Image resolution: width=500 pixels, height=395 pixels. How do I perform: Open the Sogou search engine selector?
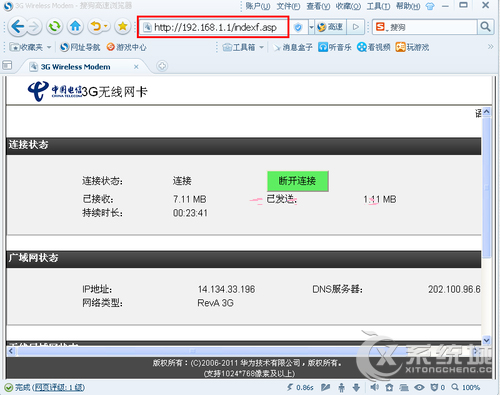(381, 27)
